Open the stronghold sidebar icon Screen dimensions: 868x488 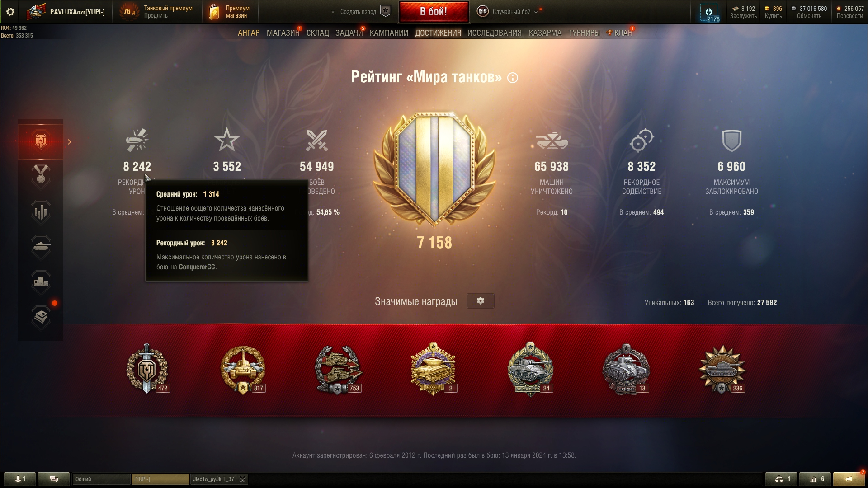(x=41, y=282)
